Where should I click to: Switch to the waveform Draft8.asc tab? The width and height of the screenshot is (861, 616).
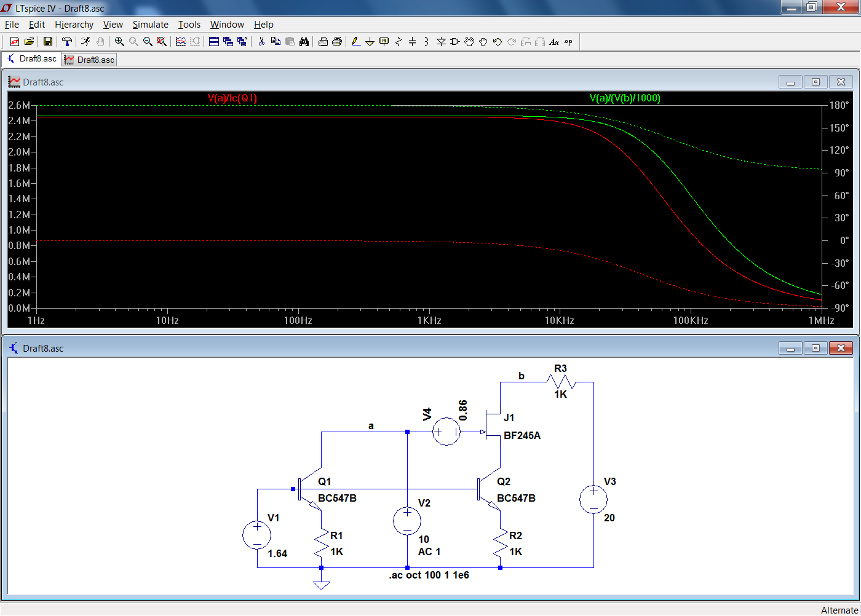(89, 60)
